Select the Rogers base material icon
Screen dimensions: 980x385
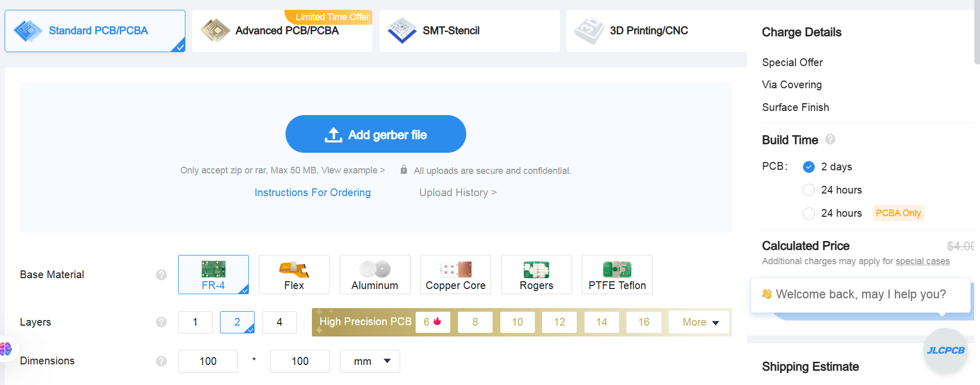536,269
